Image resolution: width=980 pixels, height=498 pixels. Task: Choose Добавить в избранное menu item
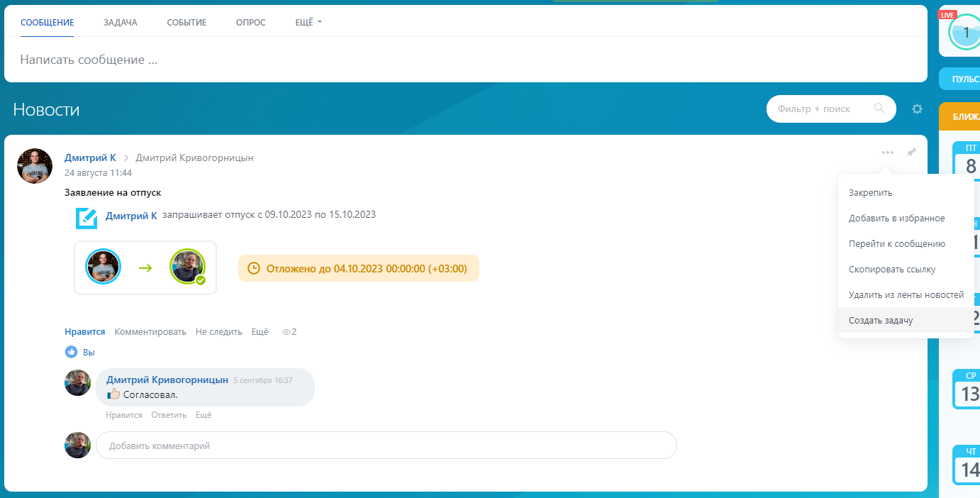[x=906, y=218]
